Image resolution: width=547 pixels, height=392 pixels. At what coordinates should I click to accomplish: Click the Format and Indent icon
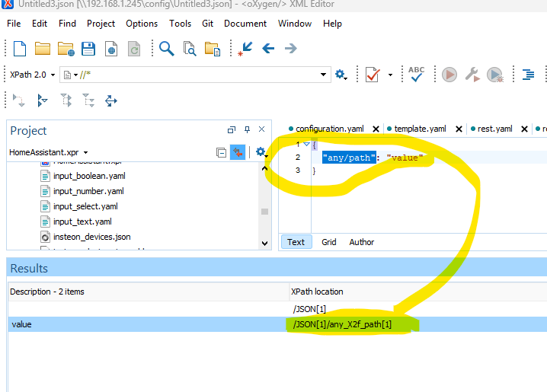[529, 74]
